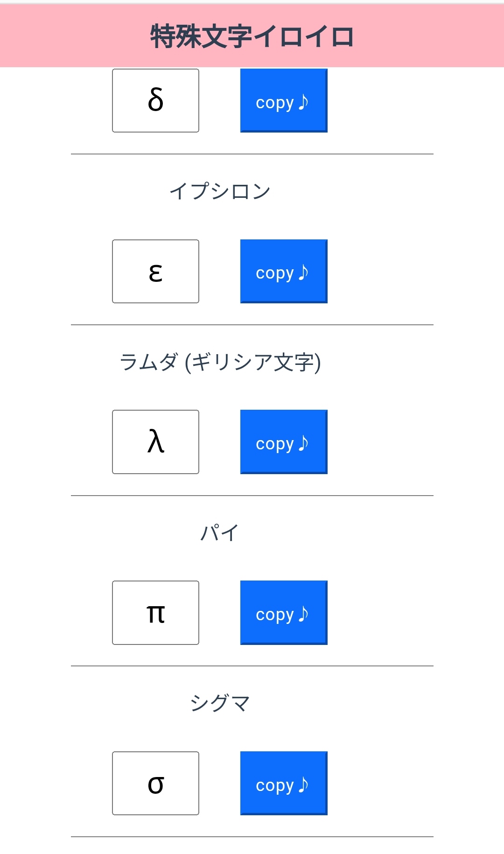Viewport: 504px width, 854px height.
Task: Click the λ character display field
Action: tap(155, 441)
